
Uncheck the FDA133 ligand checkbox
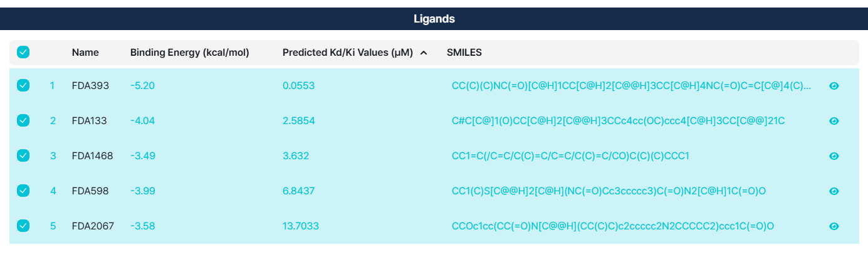(23, 121)
